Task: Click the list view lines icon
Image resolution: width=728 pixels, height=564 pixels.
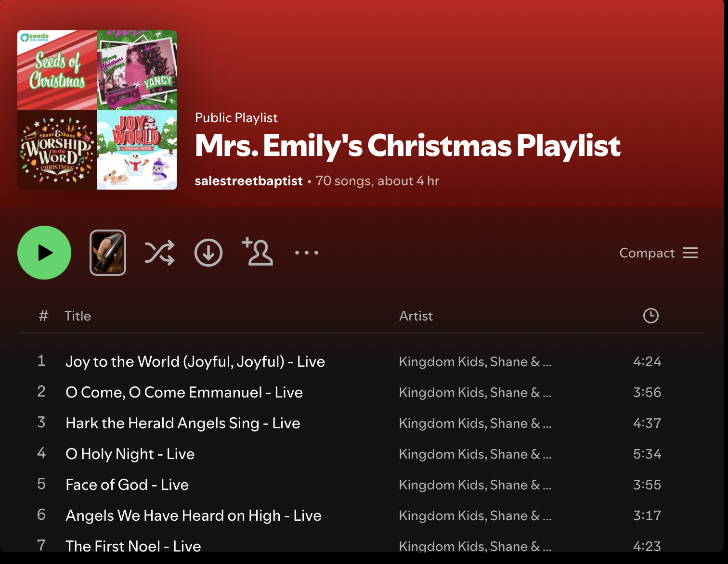Action: tap(690, 253)
